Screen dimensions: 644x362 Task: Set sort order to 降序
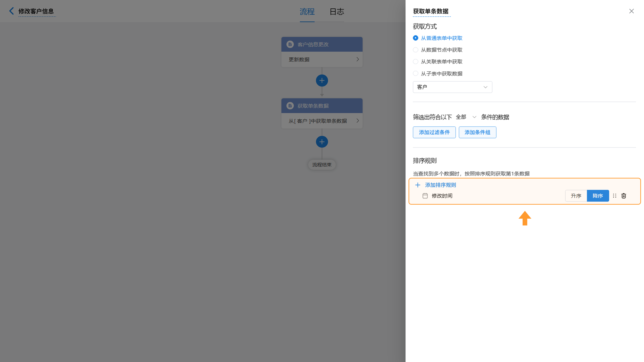pos(598,196)
